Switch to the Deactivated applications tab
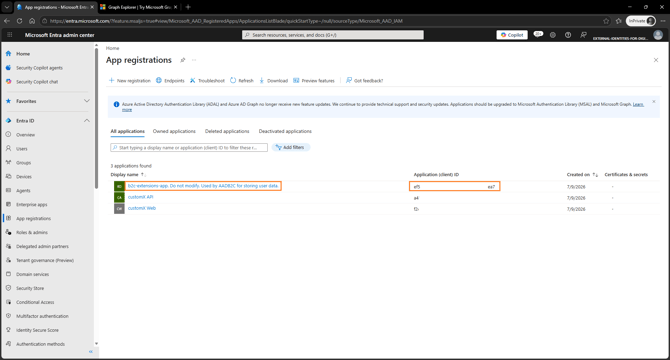The height and width of the screenshot is (360, 670). (285, 131)
